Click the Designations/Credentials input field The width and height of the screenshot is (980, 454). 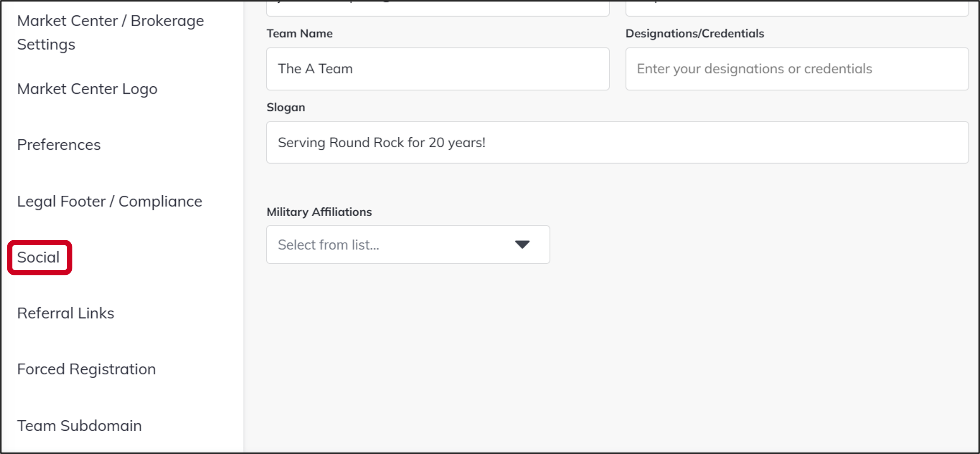[797, 69]
